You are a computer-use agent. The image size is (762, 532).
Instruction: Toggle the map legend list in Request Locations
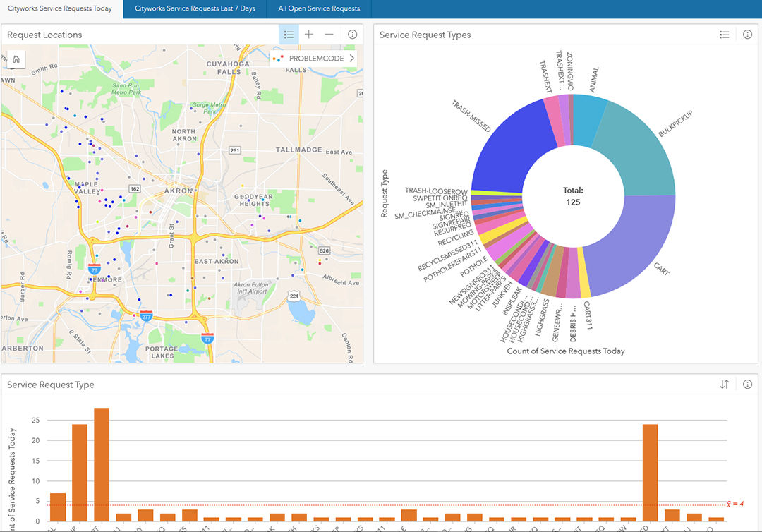[289, 35]
